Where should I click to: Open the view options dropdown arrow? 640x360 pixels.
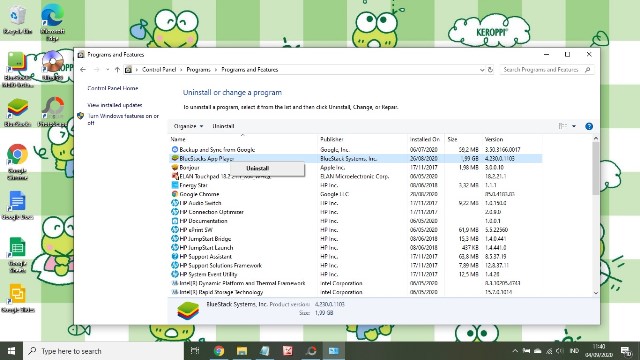[x=574, y=126]
